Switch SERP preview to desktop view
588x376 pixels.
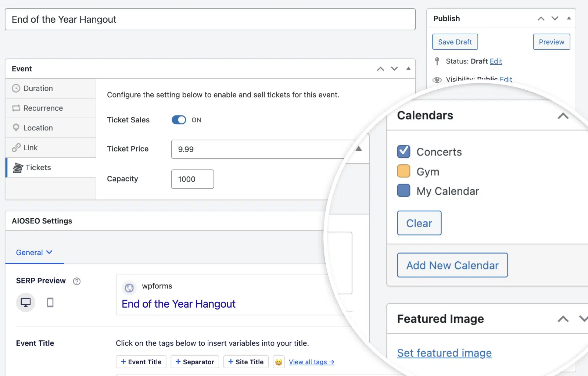[26, 302]
